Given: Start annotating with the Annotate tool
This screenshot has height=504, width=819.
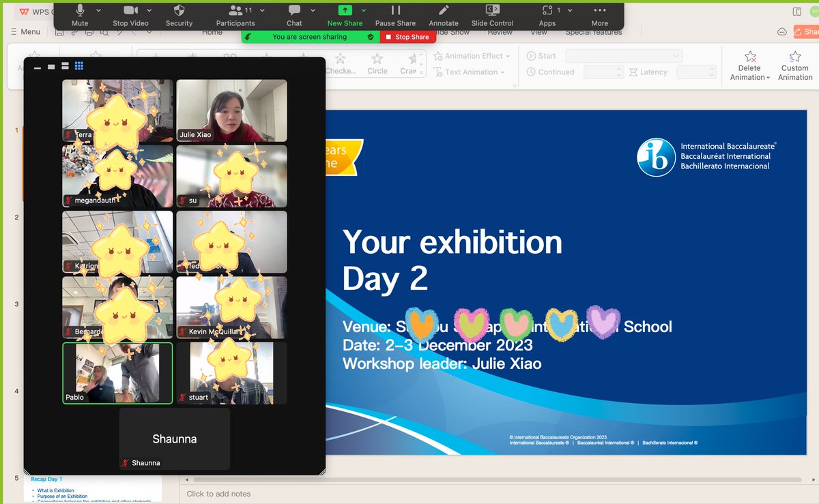Looking at the screenshot, I should [443, 15].
